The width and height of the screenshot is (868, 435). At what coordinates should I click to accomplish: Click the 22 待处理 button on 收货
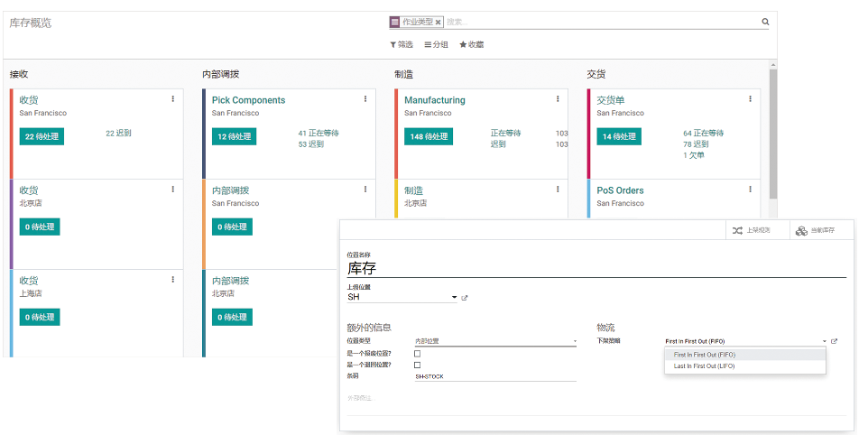click(x=40, y=136)
